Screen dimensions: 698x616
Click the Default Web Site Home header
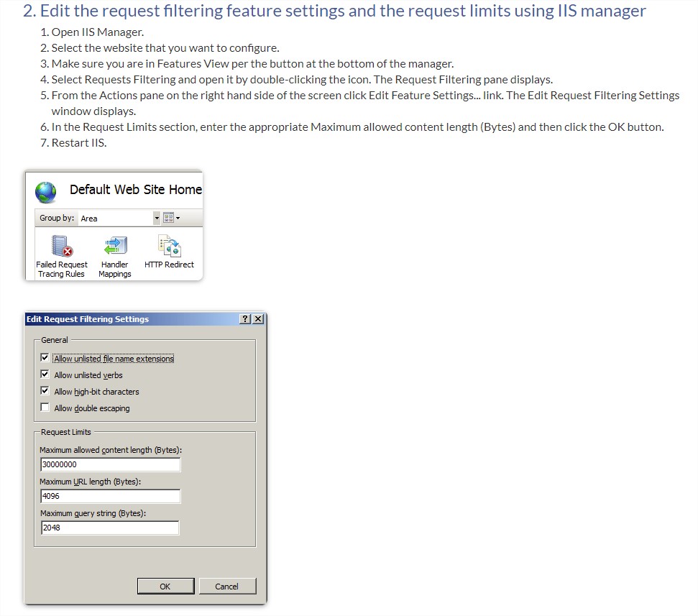[134, 190]
